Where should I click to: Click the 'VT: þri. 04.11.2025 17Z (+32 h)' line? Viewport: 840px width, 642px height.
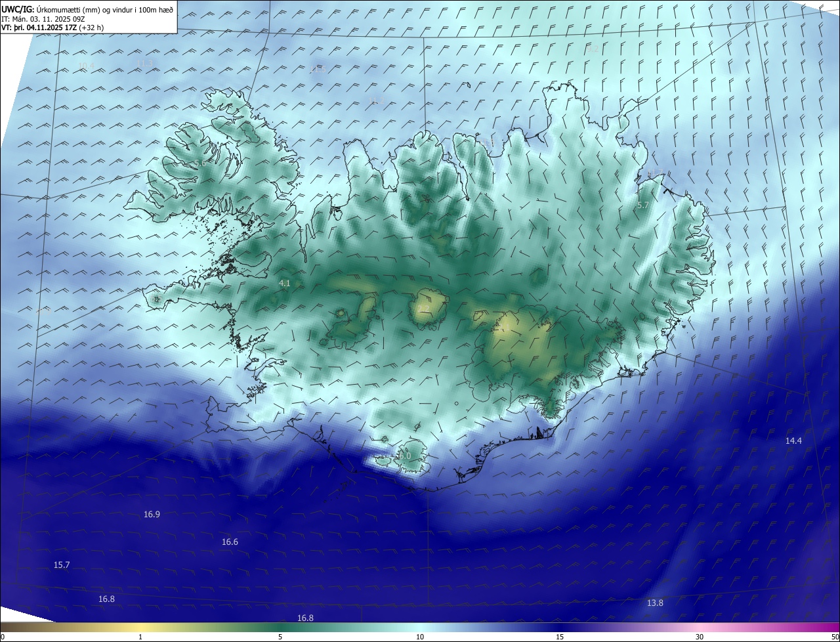pos(52,28)
